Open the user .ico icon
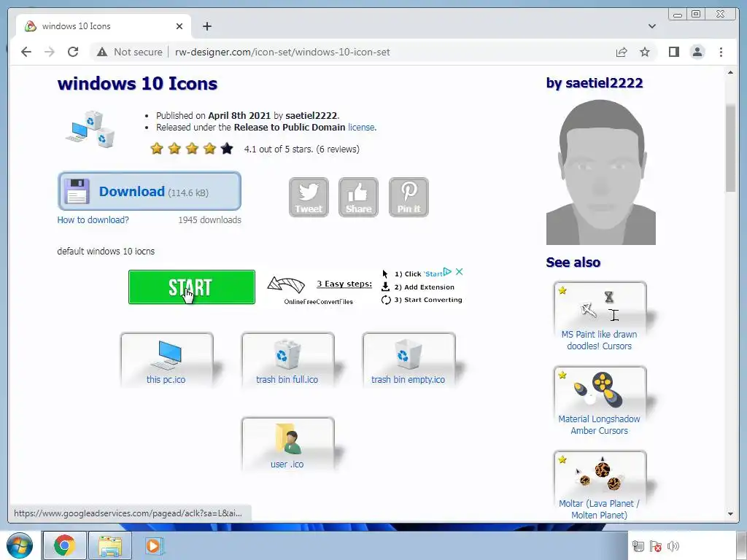Image resolution: width=747 pixels, height=560 pixels. (287, 444)
